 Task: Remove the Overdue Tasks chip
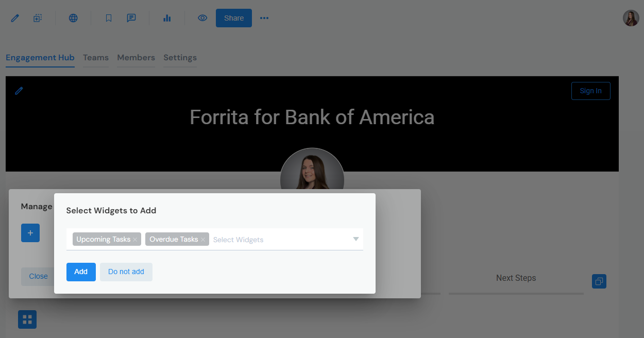(x=203, y=240)
